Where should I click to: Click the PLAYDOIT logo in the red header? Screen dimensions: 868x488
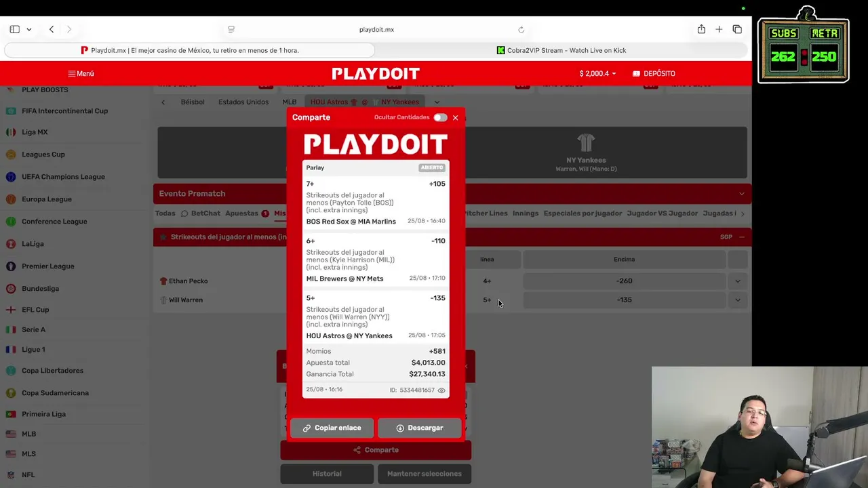coord(376,73)
